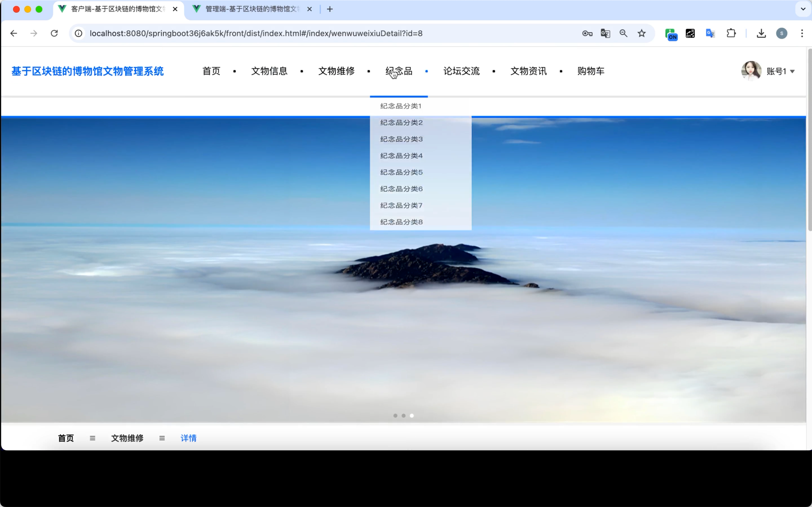
Task: Select the third carousel indicator dot
Action: pos(412,415)
